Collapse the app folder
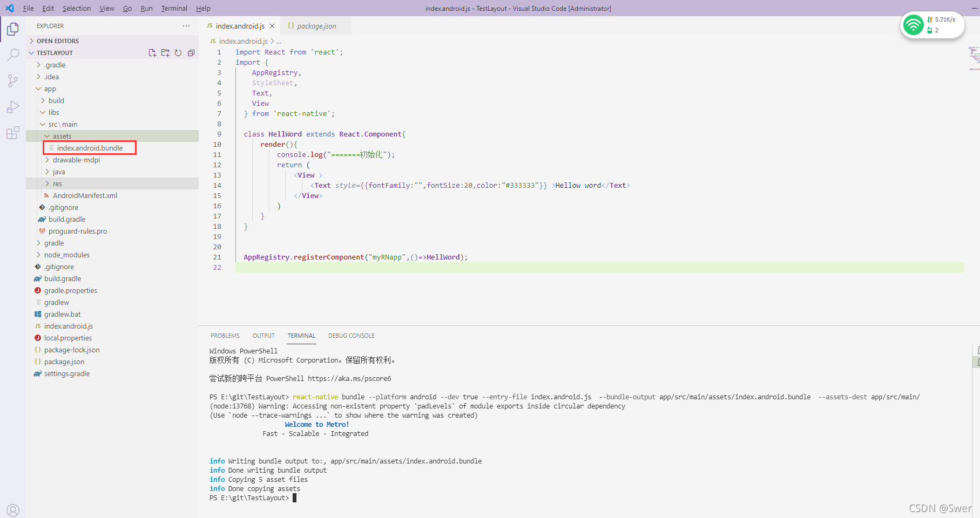The width and height of the screenshot is (980, 518). 112,88
